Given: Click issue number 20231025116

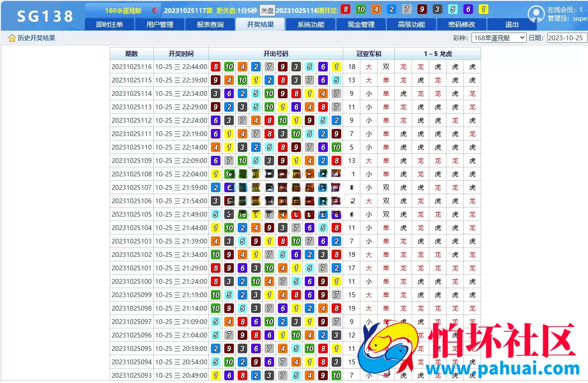Looking at the screenshot, I should [x=132, y=67].
